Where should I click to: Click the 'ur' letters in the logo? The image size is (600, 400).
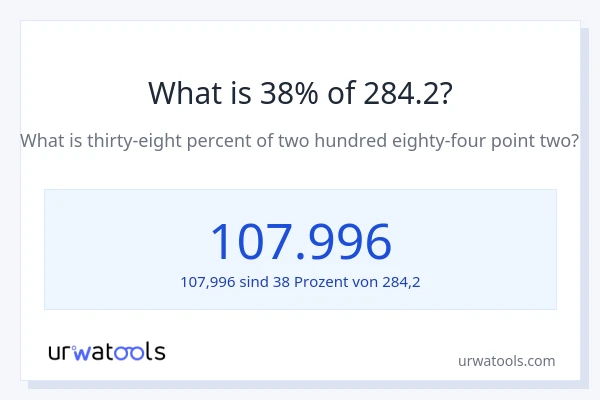59,352
